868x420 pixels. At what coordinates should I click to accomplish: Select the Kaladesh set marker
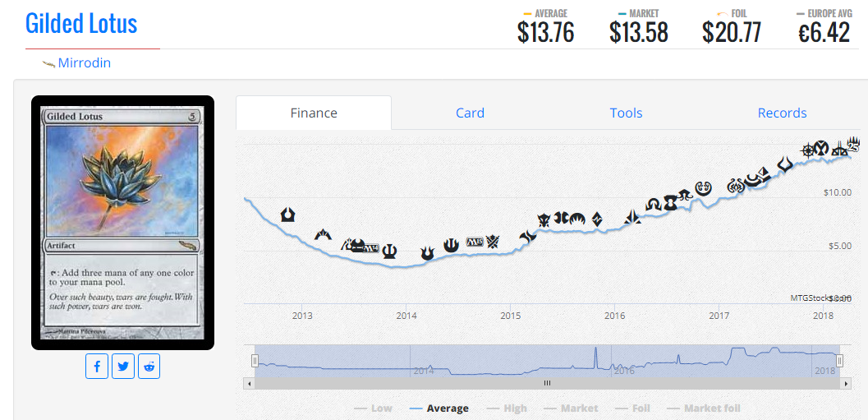703,188
